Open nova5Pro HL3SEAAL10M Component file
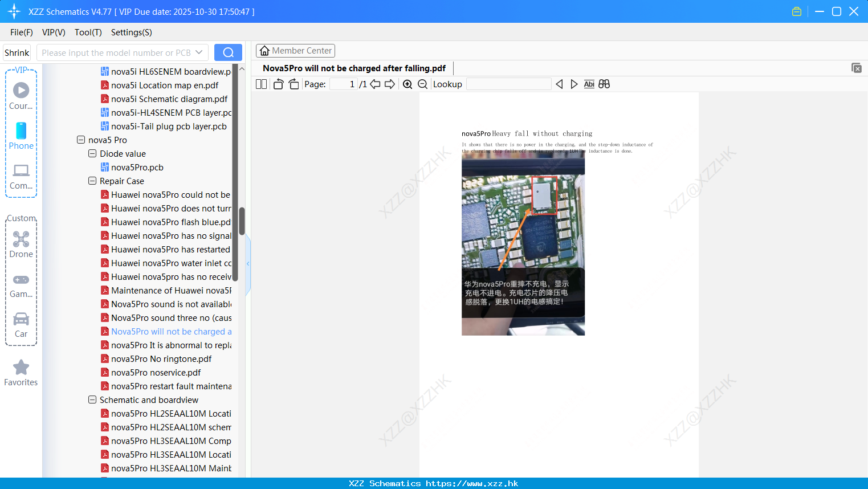Image resolution: width=868 pixels, height=489 pixels. tap(166, 441)
